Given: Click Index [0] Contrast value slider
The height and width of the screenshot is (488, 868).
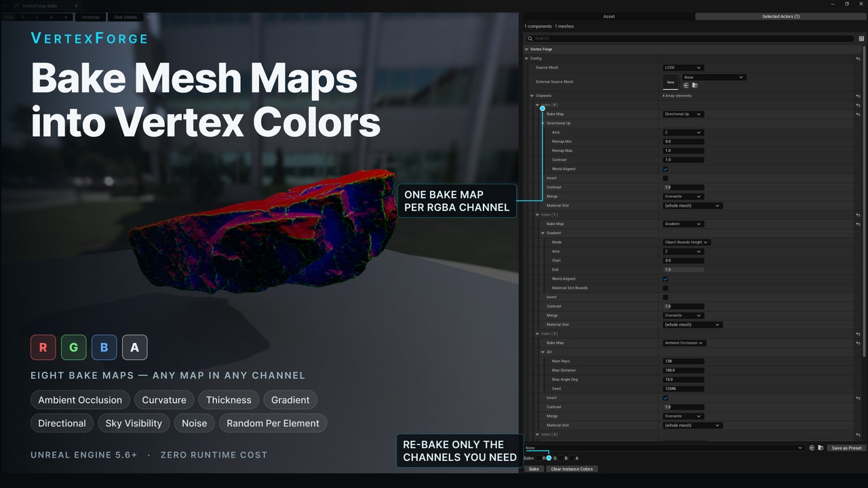Looking at the screenshot, I should [683, 187].
